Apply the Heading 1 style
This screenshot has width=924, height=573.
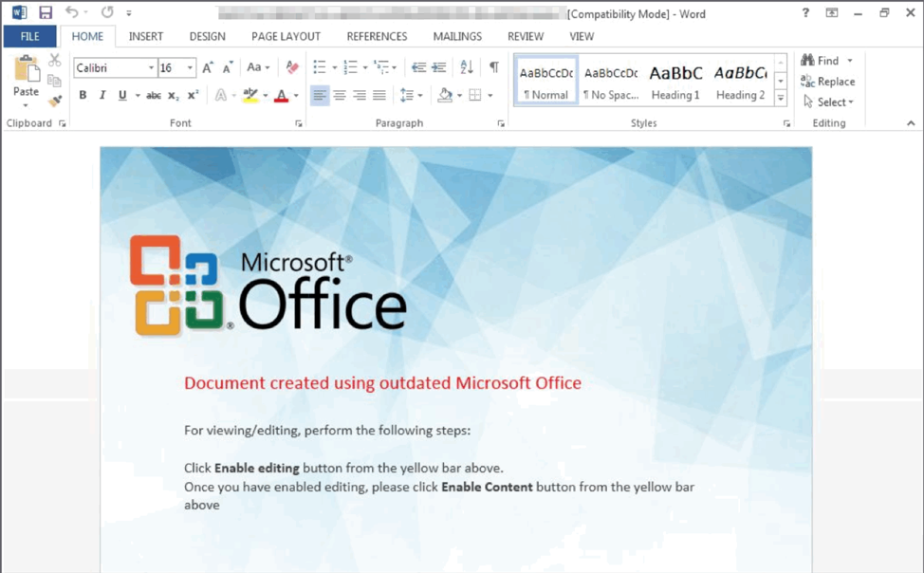[675, 81]
